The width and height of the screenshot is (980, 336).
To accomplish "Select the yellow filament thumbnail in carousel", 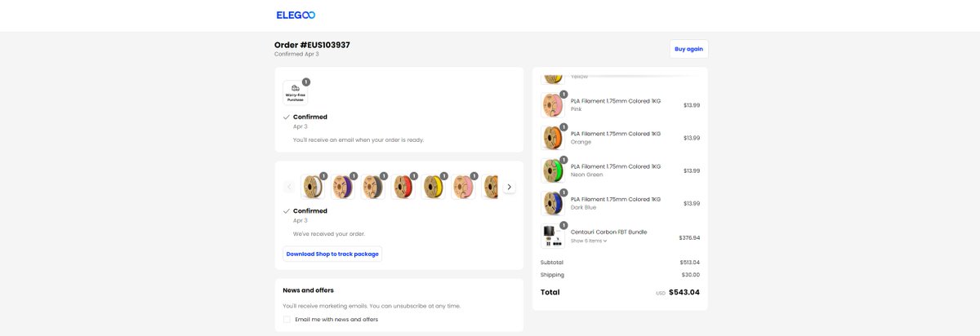I will 434,187.
